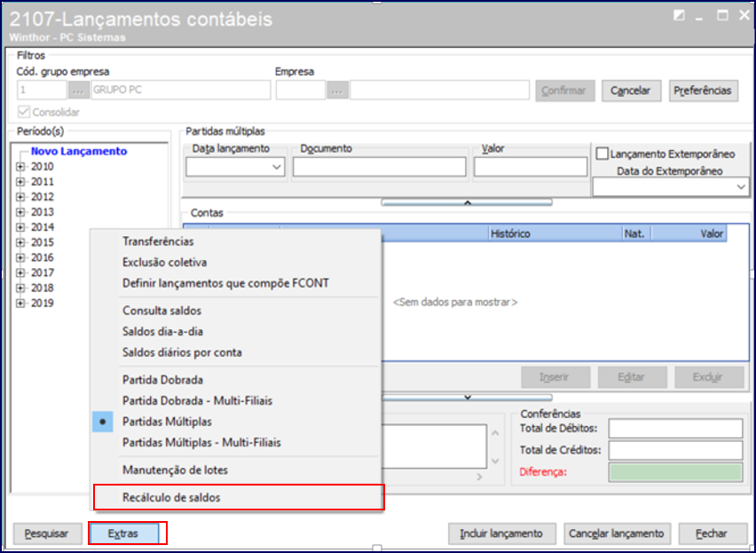Select Novo Lançamento in the period tree
Viewport: 756px width, 553px height.
79,152
